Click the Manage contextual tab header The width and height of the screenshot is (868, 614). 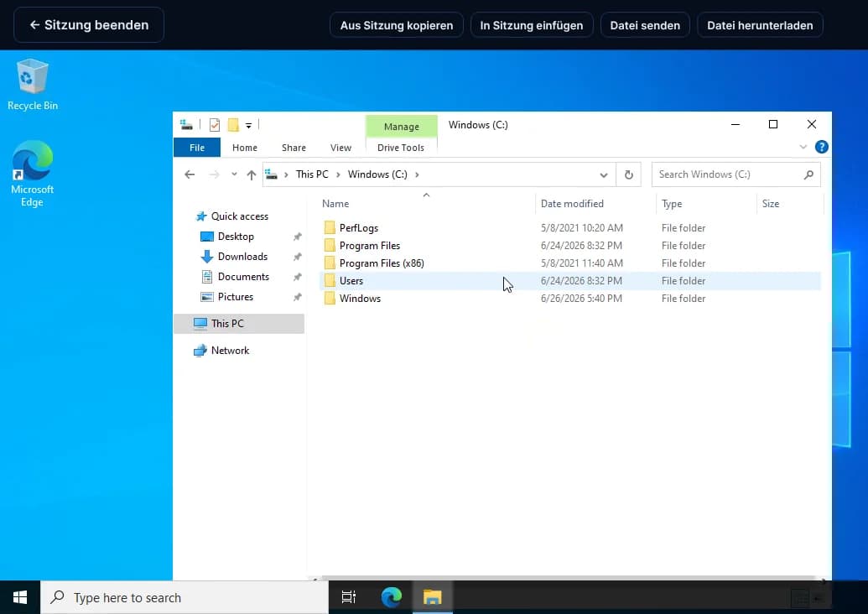[x=402, y=127]
